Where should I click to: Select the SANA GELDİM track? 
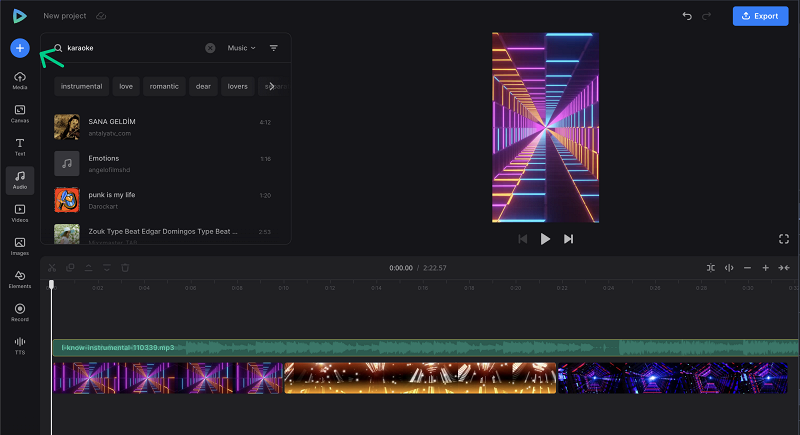pos(162,127)
